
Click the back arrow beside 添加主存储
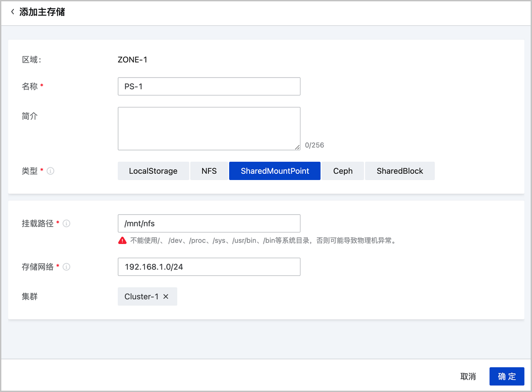coord(12,12)
